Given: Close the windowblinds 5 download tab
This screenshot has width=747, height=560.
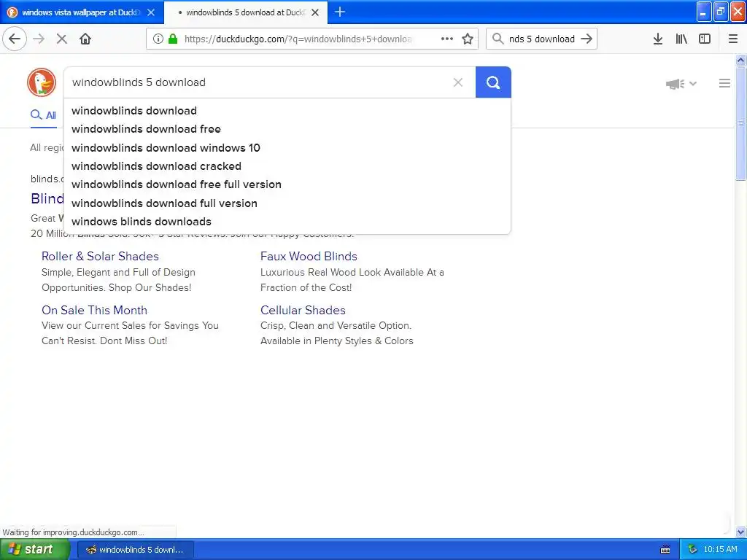Looking at the screenshot, I should (315, 12).
